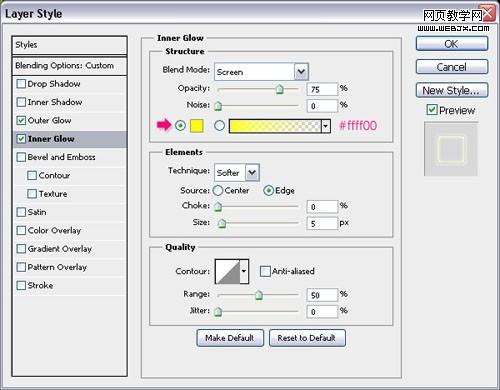
Task: Enable the Drop Shadow checkbox
Action: tap(21, 84)
